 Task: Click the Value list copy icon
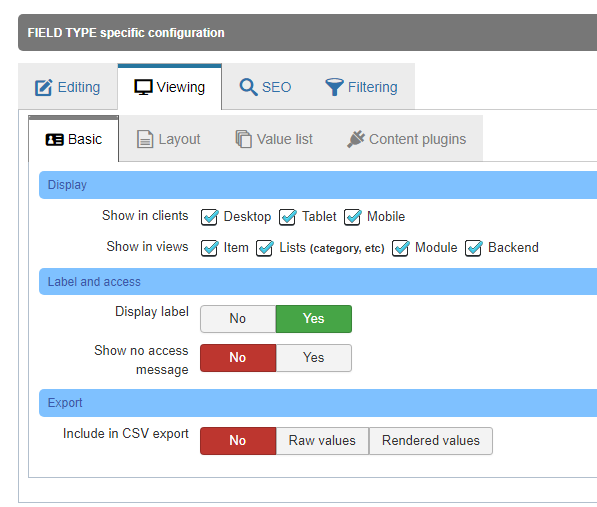[244, 139]
